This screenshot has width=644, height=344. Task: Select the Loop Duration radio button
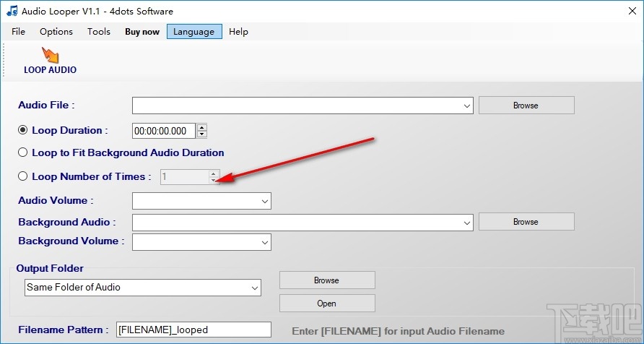[23, 130]
